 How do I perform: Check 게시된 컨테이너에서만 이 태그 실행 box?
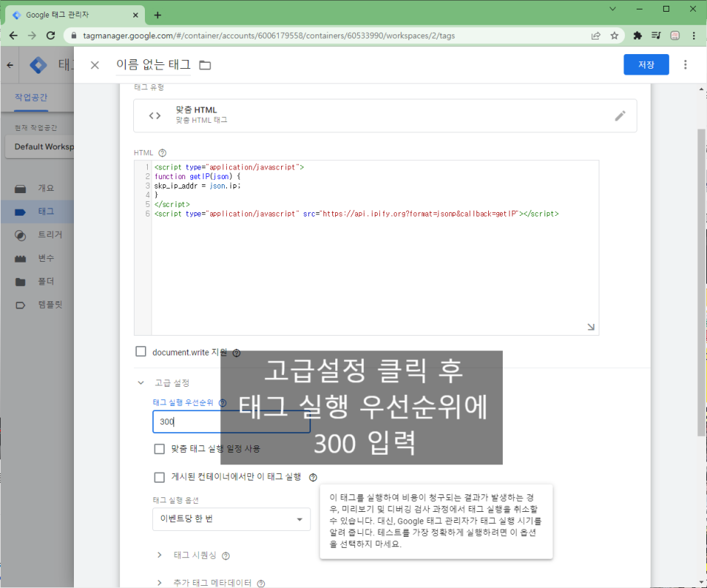[x=159, y=477]
